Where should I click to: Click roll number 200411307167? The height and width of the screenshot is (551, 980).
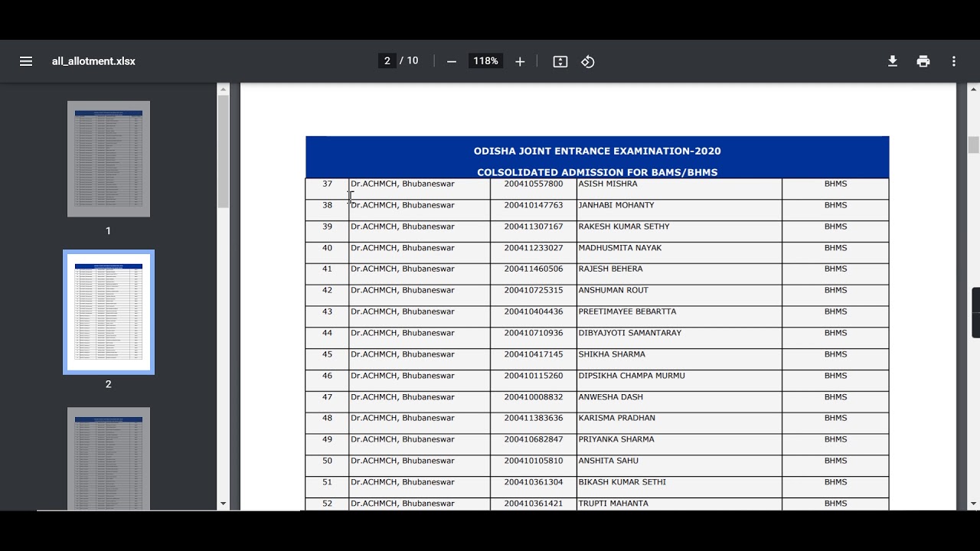coord(534,227)
